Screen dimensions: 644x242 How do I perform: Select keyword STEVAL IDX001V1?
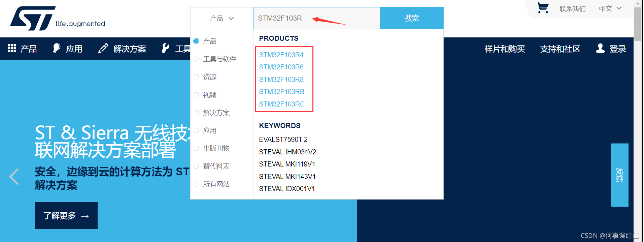coord(287,189)
